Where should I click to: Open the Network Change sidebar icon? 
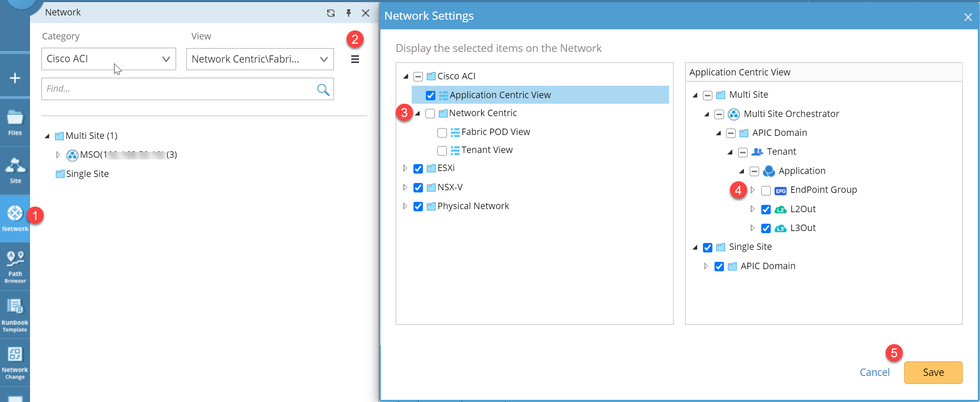(x=15, y=363)
